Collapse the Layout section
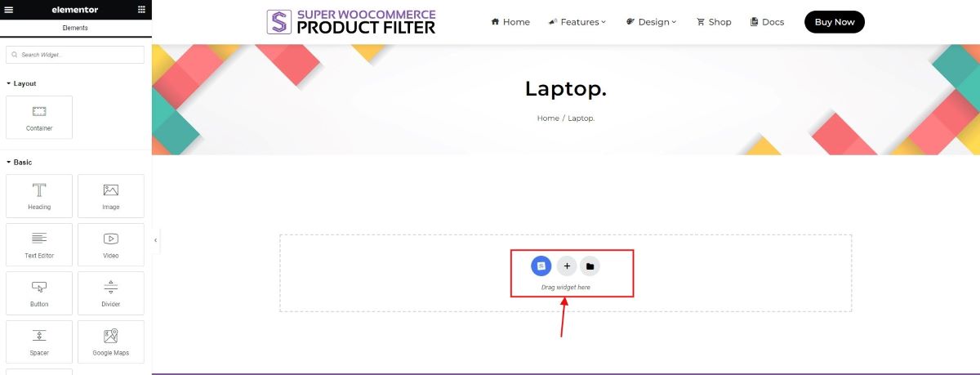Screen dimensions: 980x375 point(21,83)
